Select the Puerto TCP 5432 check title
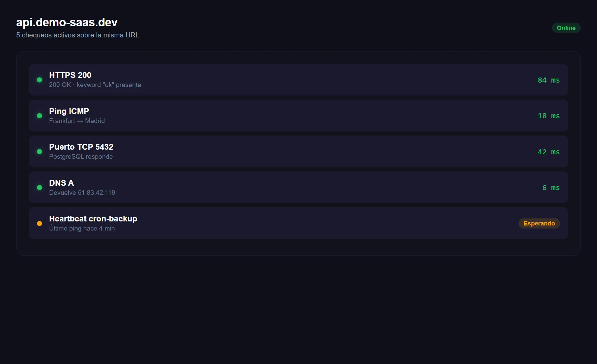Viewport: 597px width, 364px height. pyautogui.click(x=81, y=147)
